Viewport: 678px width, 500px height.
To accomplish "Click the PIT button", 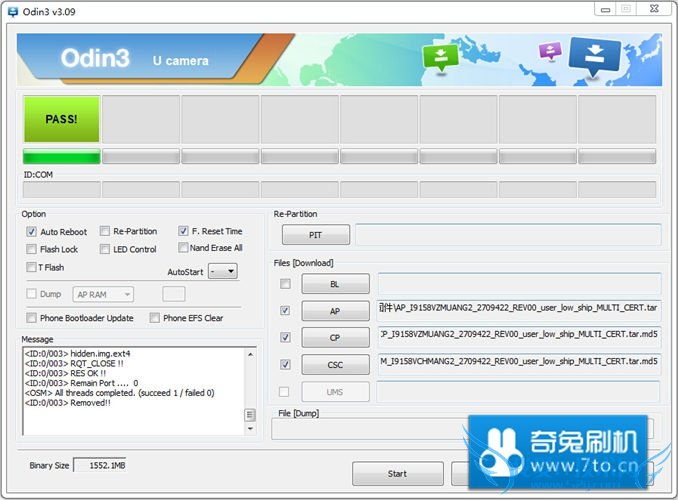I will tap(316, 235).
